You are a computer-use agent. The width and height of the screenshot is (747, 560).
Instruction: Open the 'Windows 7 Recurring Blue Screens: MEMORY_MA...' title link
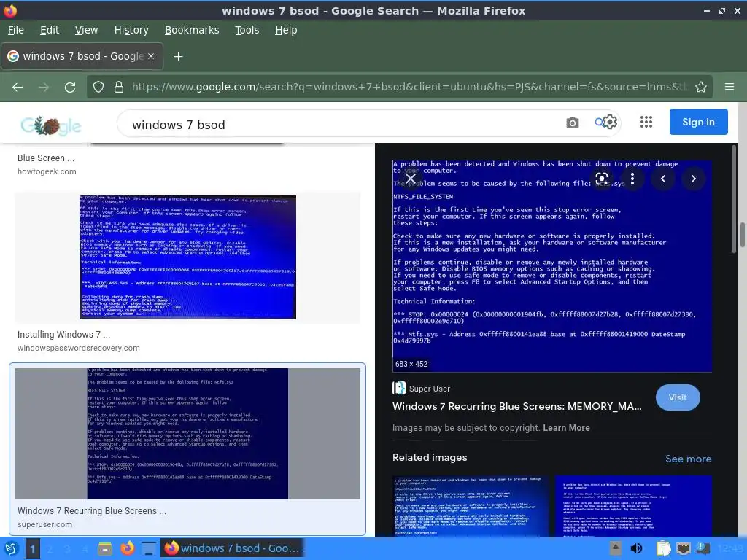[517, 406]
